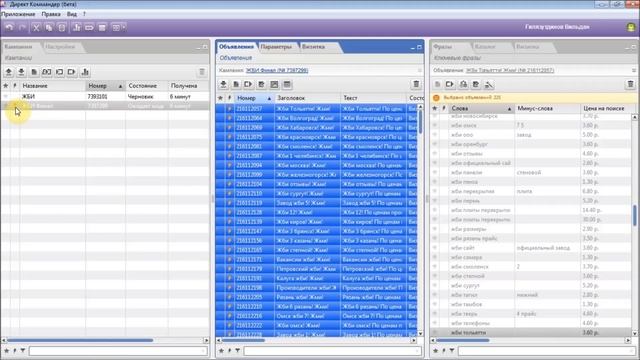Image resolution: width=640 pixels, height=360 pixels.
Task: Open the 'Правка' menu
Action: (x=51, y=14)
